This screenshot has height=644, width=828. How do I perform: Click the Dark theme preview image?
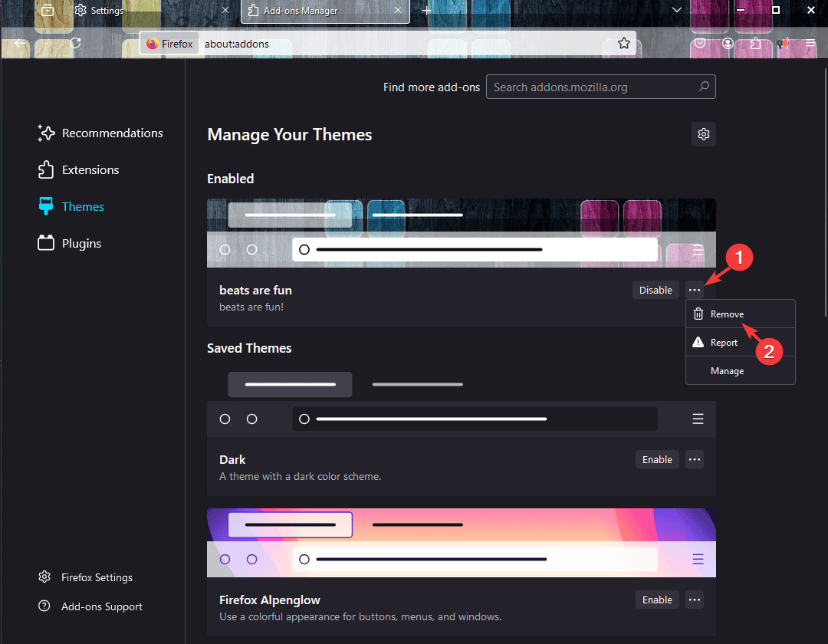(x=461, y=402)
